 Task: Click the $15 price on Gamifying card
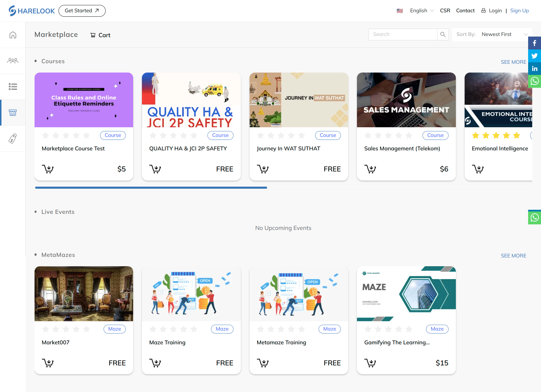442,363
